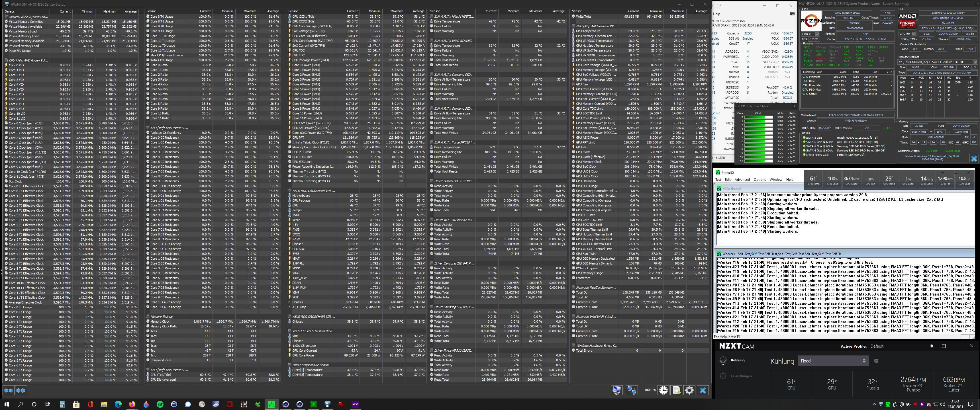Screen dimensions: 980x410
Task: Open the Windows notification center
Action: coord(971,404)
